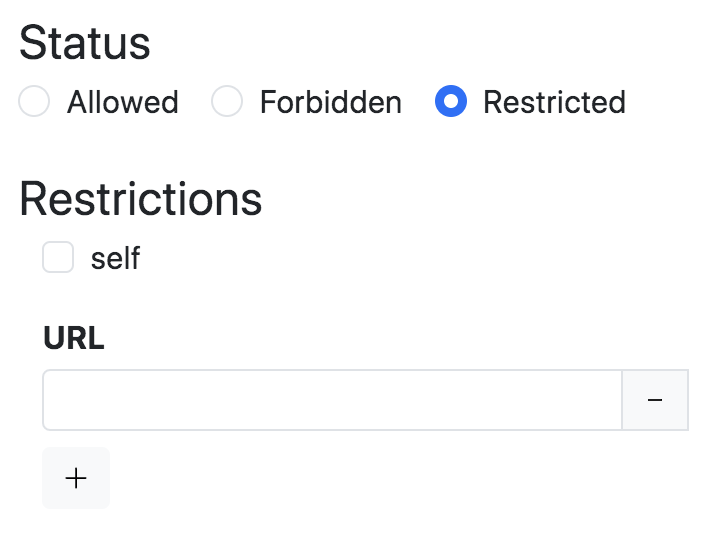
Task: Click the bold URL field label
Action: tap(74, 339)
